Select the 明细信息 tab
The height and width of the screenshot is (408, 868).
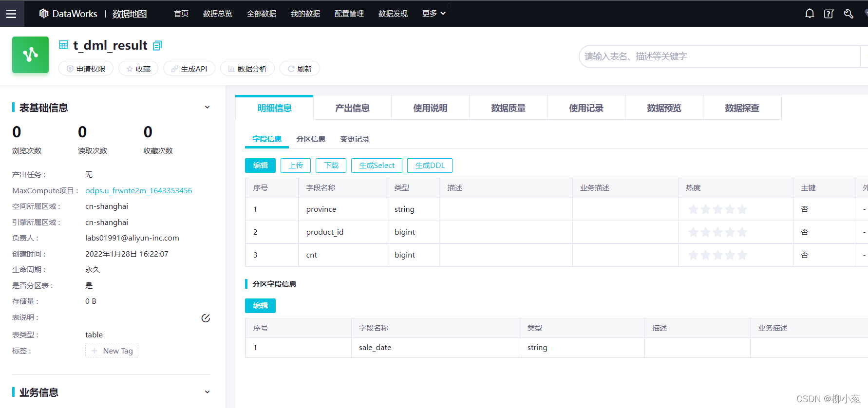pos(274,108)
